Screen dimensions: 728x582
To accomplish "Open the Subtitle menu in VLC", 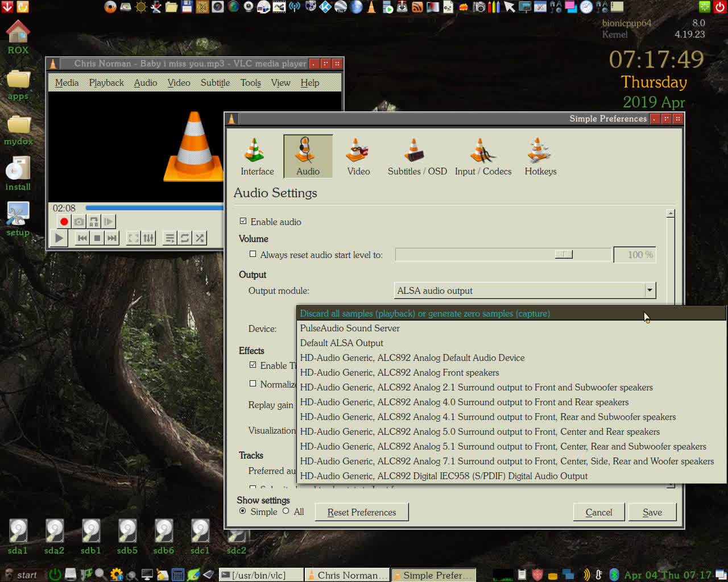I will (215, 82).
